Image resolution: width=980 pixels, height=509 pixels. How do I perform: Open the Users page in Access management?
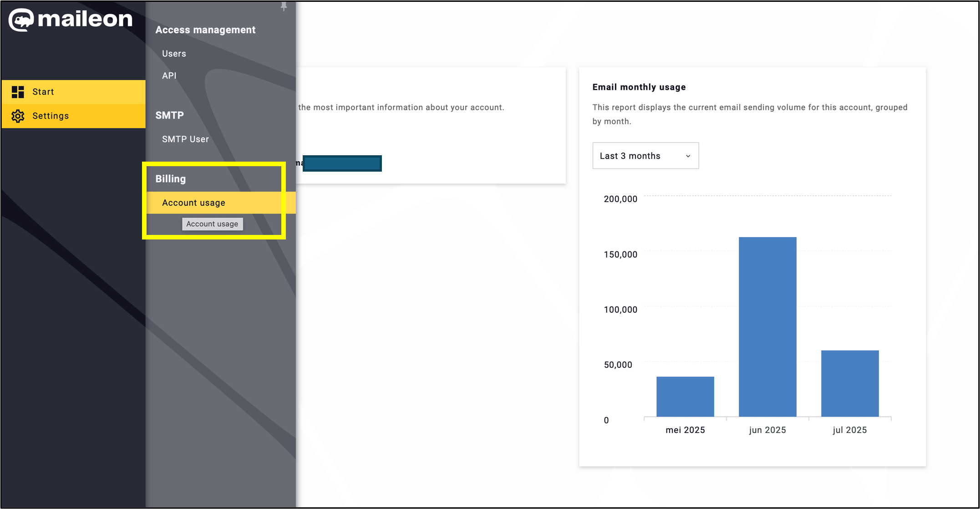[174, 53]
